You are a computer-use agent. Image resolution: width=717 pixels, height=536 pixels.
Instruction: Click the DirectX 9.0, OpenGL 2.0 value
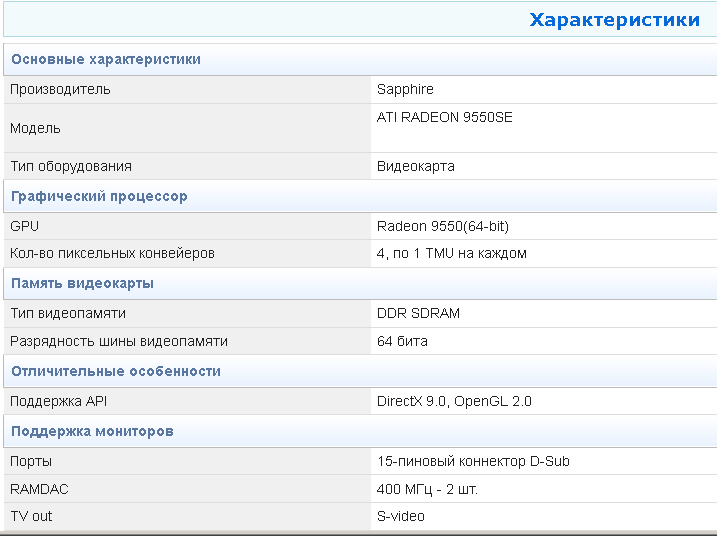pos(454,401)
